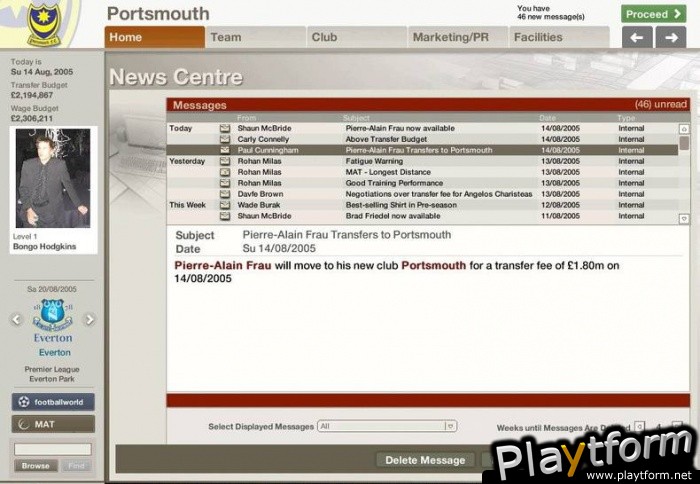
Task: Open the Facilities tab
Action: click(559, 37)
